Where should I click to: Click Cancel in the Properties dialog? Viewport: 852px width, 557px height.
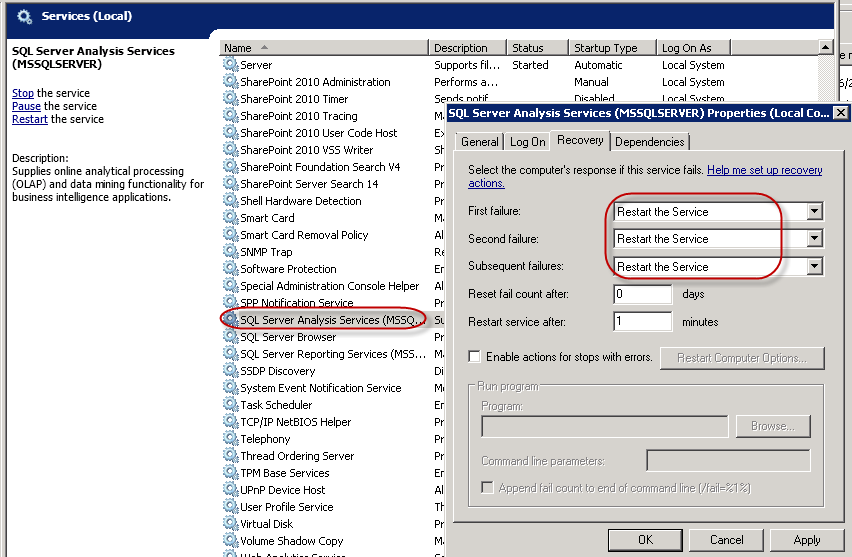pos(726,540)
